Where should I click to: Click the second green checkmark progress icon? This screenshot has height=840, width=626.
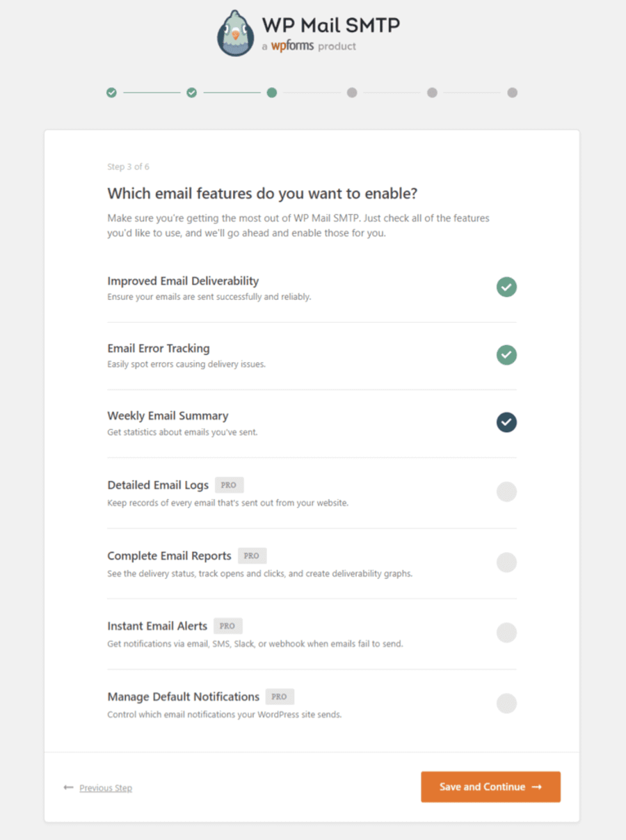coord(192,92)
